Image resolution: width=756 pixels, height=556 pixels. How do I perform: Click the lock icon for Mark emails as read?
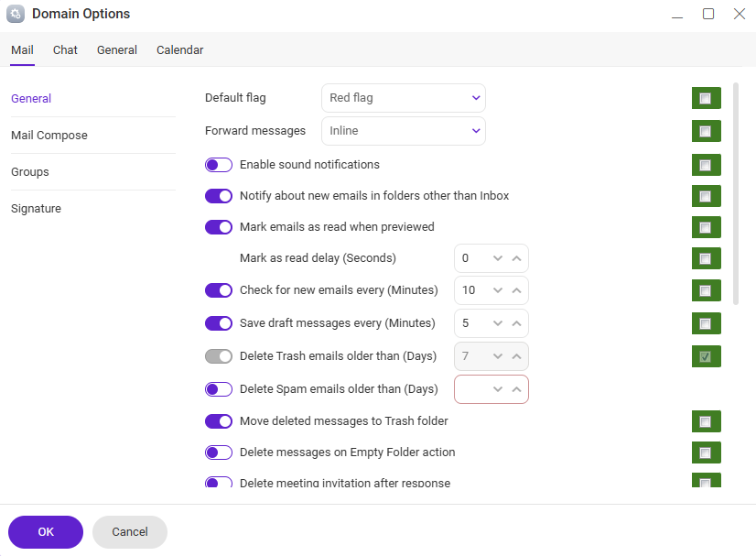706,227
